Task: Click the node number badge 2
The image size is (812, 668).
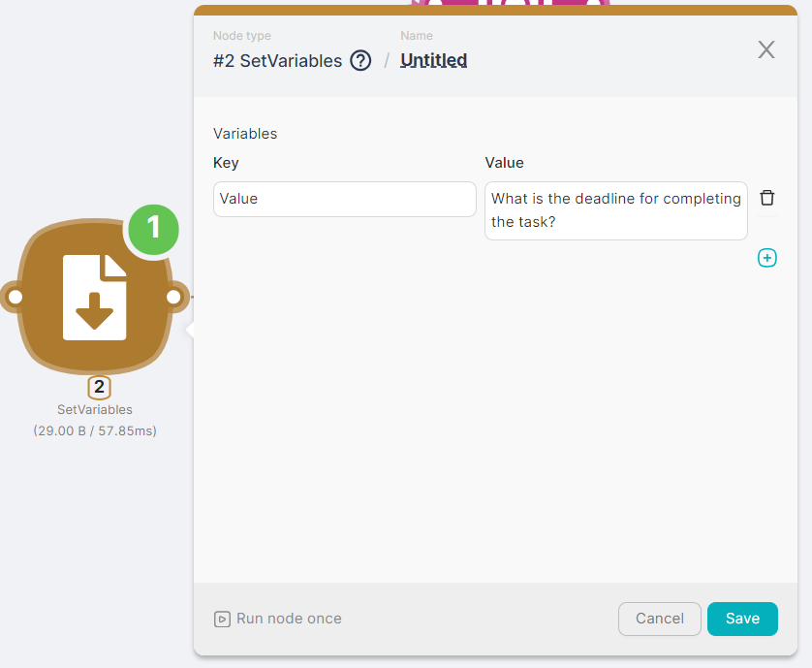Action: tap(99, 388)
